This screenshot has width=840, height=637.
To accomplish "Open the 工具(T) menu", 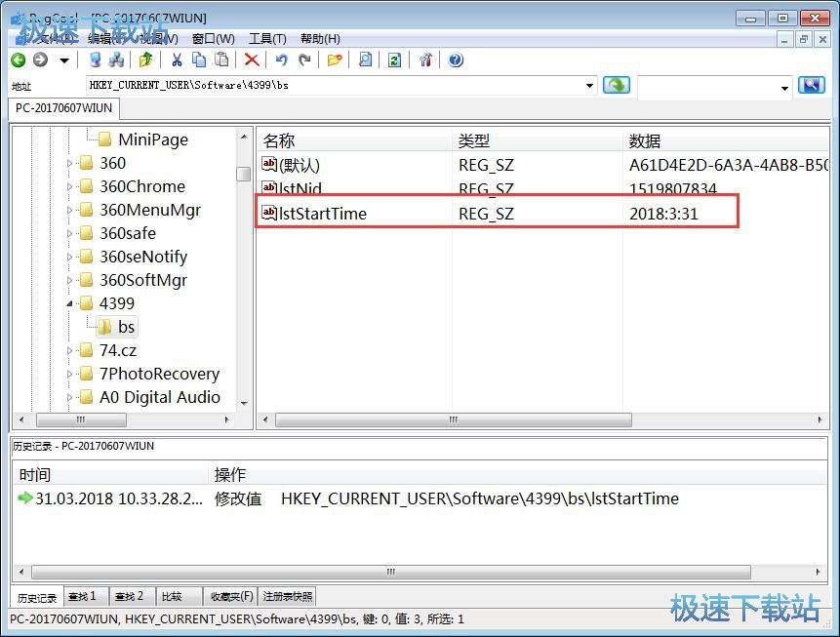I will [267, 39].
